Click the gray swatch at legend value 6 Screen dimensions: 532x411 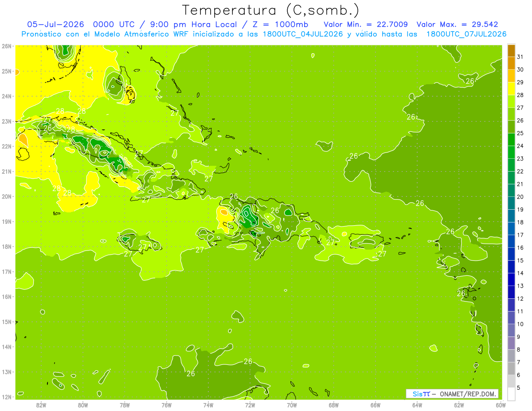click(x=511, y=368)
